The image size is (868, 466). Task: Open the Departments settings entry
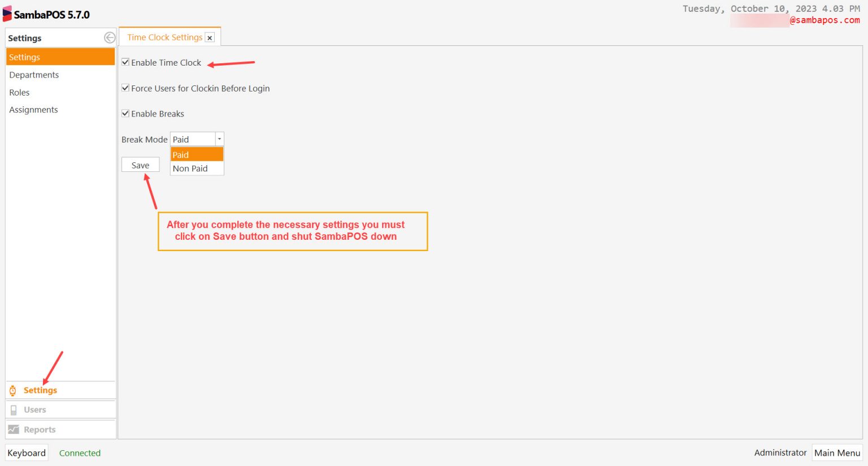[x=34, y=75]
